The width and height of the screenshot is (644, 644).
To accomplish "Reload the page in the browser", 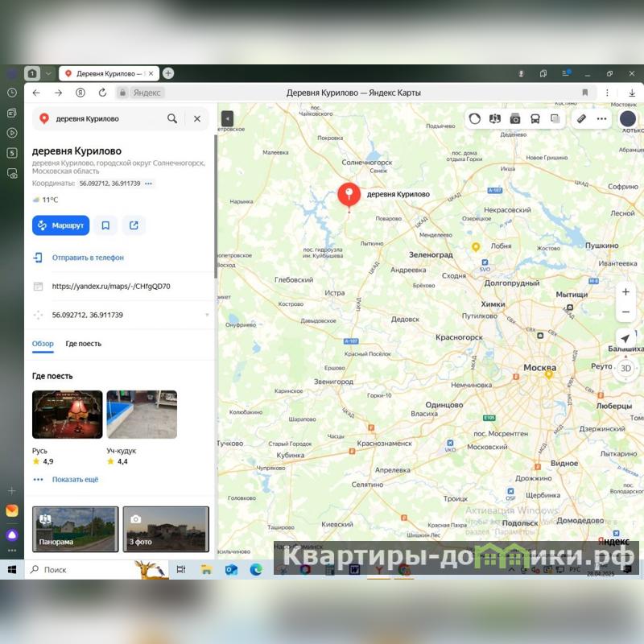I will point(102,93).
